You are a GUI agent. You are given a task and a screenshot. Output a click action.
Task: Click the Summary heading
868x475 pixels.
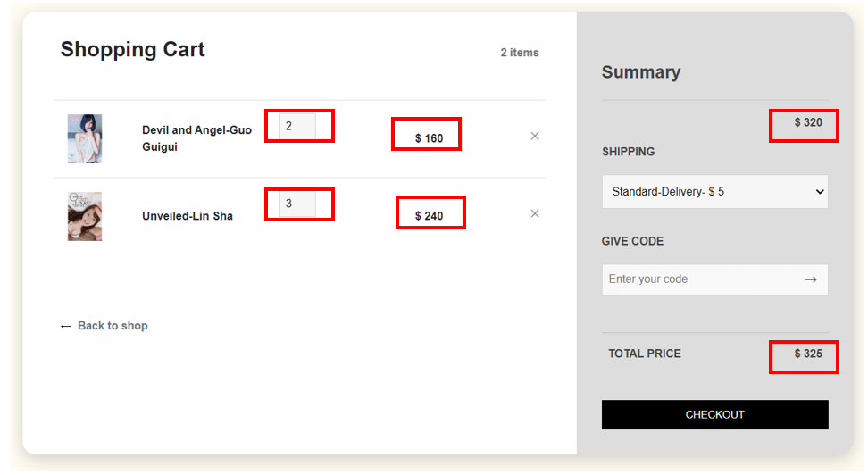click(641, 72)
